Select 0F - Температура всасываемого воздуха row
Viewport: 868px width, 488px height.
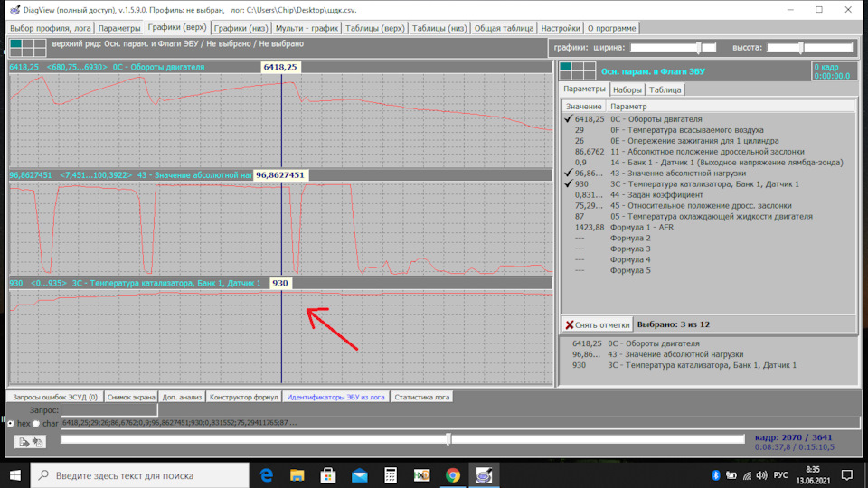click(x=709, y=130)
